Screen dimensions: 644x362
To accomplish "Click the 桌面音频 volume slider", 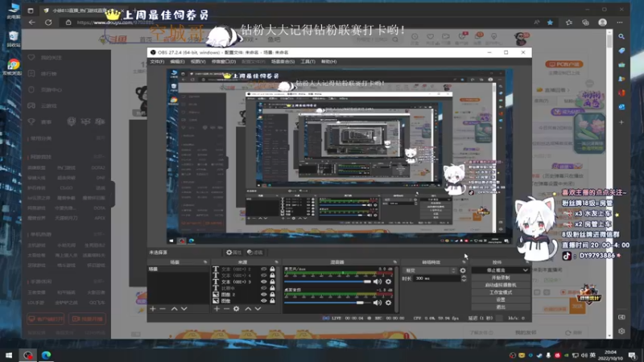I will 328,303.
